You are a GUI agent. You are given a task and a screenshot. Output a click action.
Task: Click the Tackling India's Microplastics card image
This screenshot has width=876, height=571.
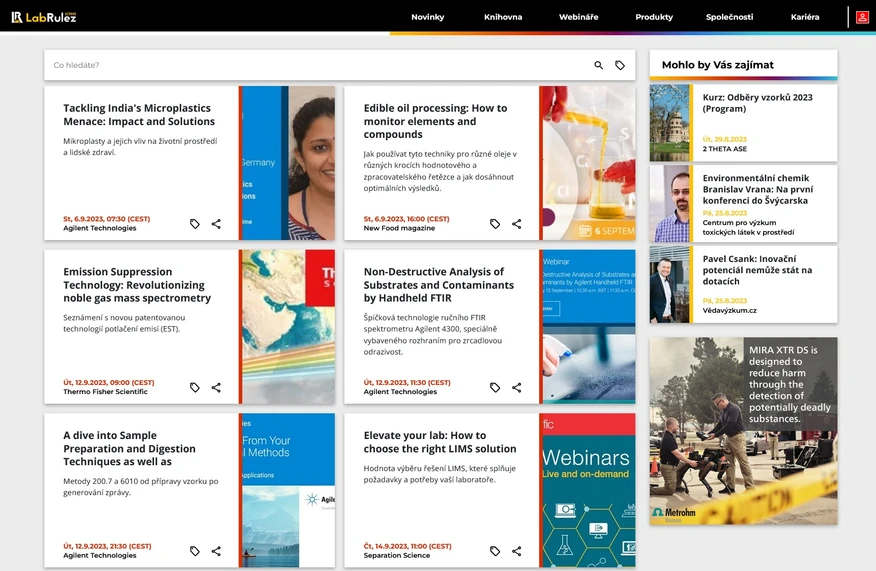(x=287, y=163)
